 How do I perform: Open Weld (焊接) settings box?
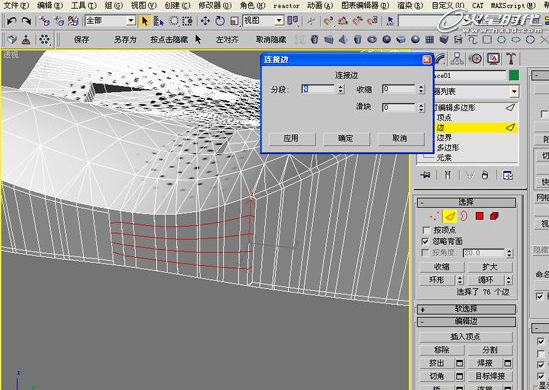(508, 363)
